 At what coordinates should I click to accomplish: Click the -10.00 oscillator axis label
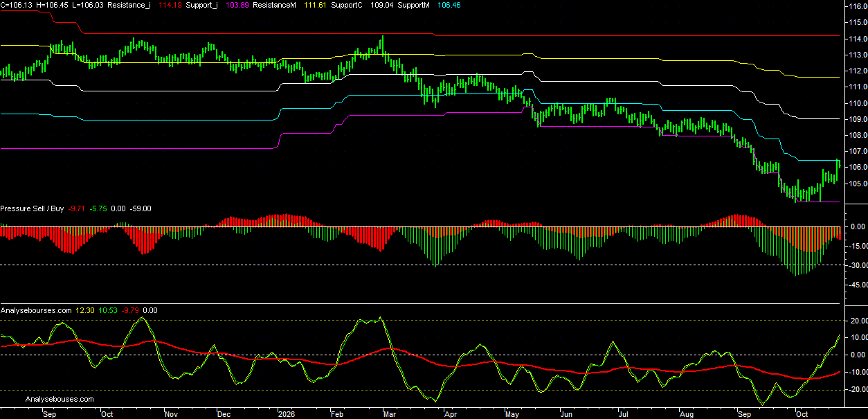tap(857, 372)
